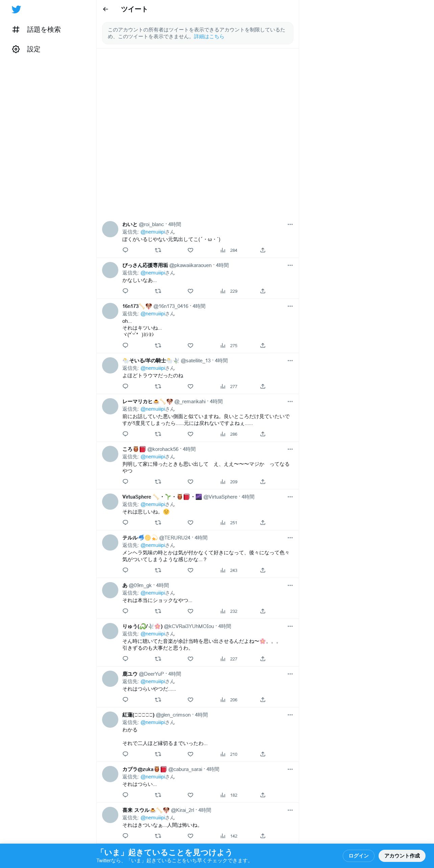Retweet the @VirtuaSphere reply

pyautogui.click(x=158, y=523)
